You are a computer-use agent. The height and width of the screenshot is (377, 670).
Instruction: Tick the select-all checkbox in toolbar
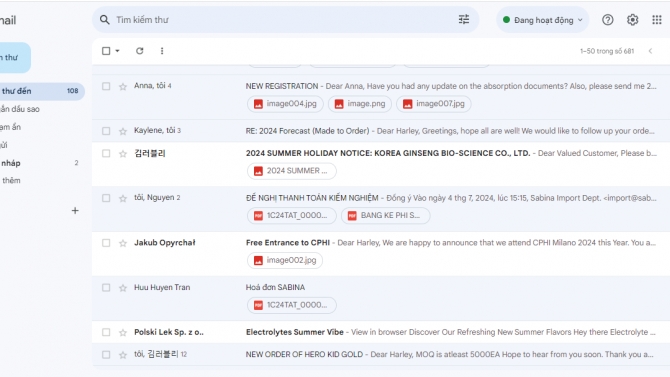point(106,51)
